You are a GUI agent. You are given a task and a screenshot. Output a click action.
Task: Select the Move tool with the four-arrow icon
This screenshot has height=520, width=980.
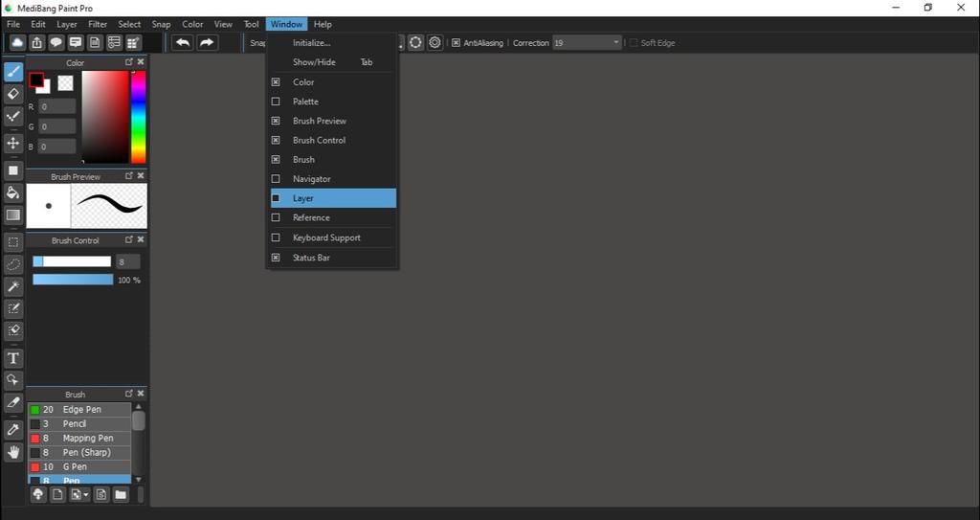click(x=13, y=144)
